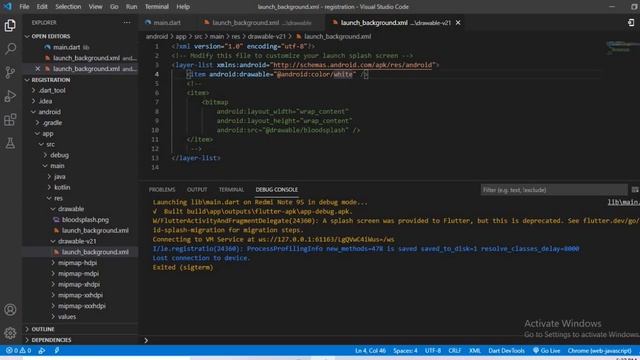
Task: Select the Debug Console panel tab
Action: point(277,190)
